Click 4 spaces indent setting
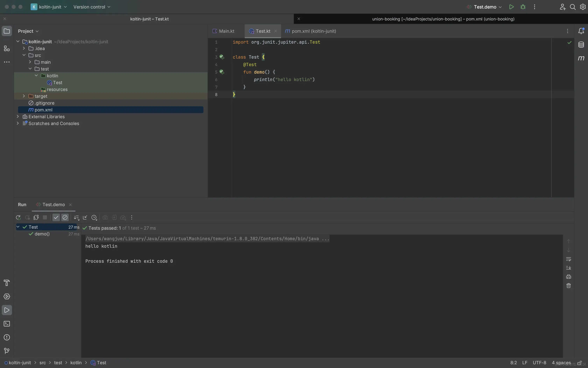The image size is (588, 368). coord(561,363)
